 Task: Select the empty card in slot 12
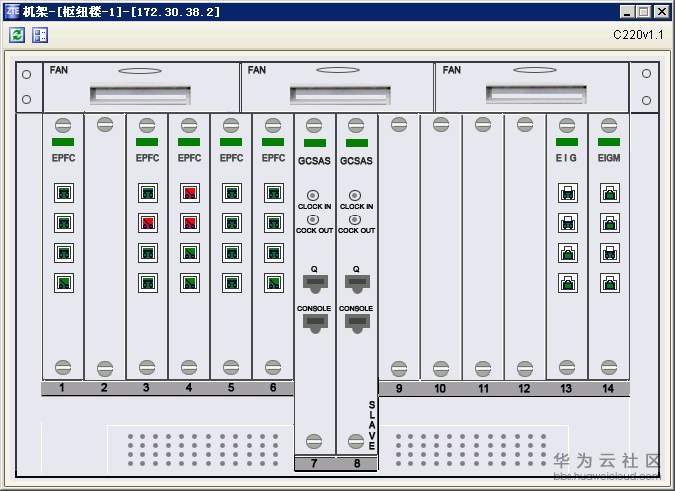point(525,247)
